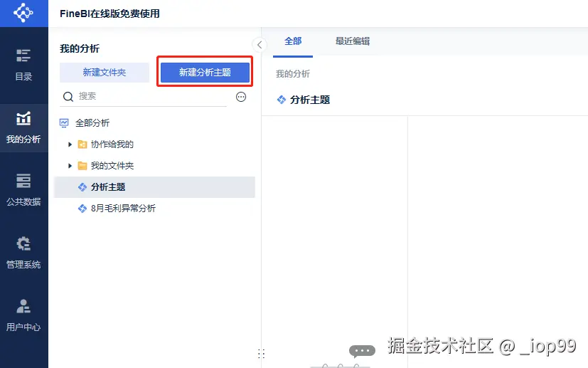Viewport: 588px width, 368px height.
Task: Open 8月毛利异常分析 in the tree
Action: 154,209
